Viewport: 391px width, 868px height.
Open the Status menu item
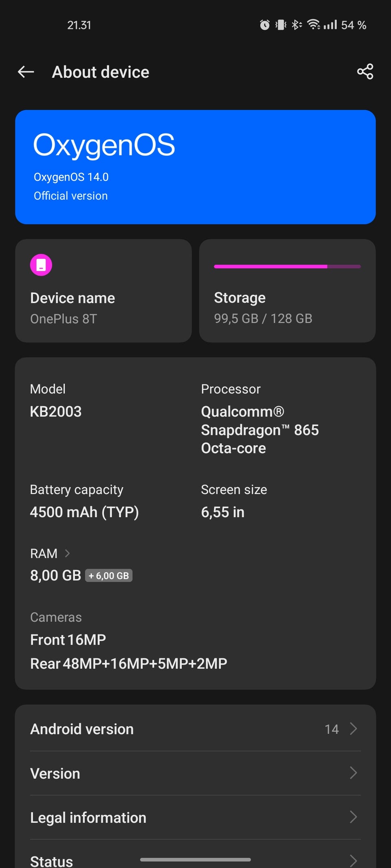[52, 861]
